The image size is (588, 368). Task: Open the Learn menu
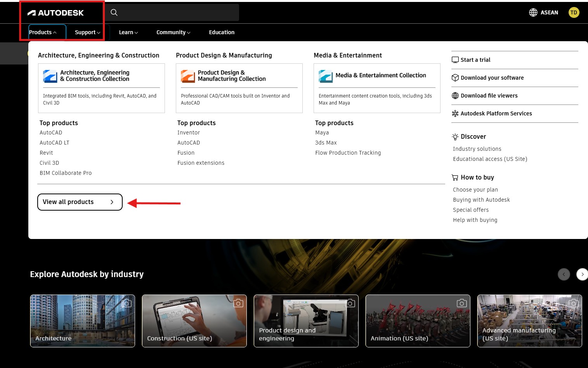[x=128, y=32]
